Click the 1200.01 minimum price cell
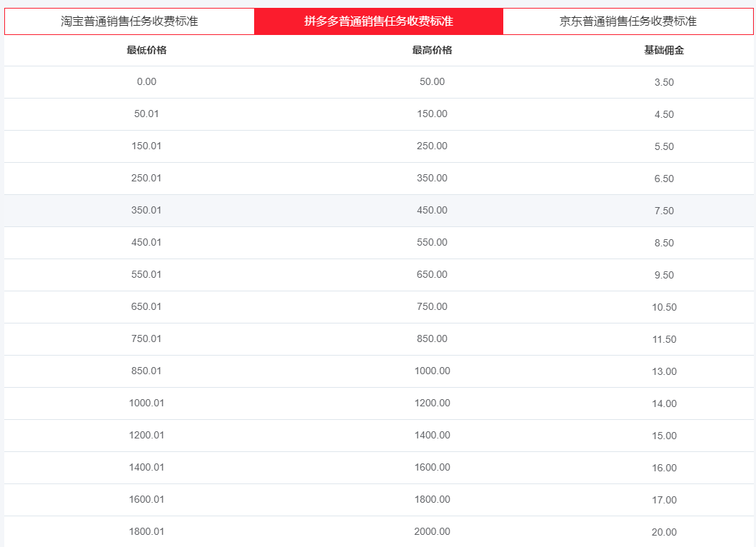This screenshot has height=547, width=756. point(146,435)
